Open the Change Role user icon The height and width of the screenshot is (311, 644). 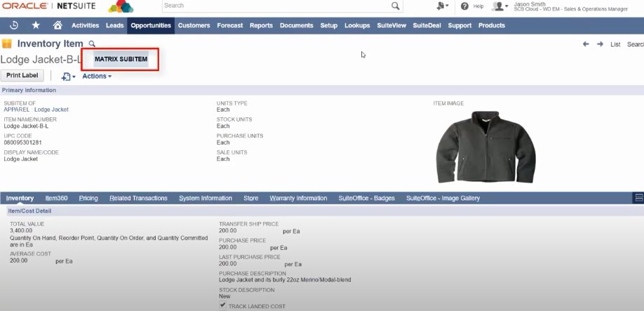coord(500,6)
